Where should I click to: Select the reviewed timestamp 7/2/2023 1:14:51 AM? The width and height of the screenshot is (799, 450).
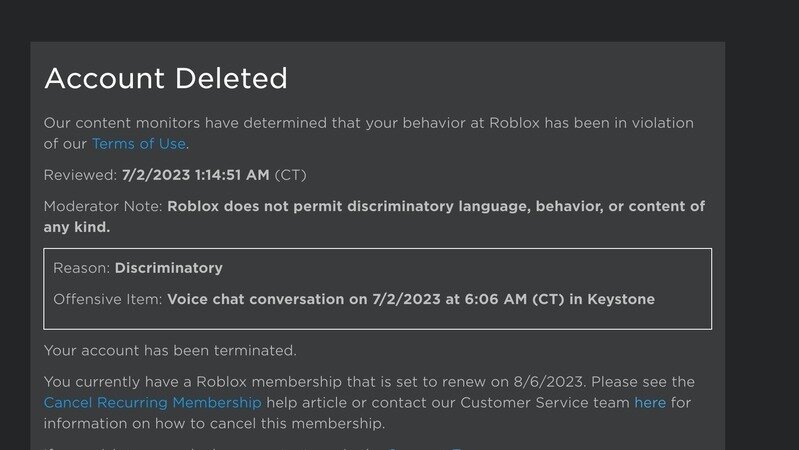pyautogui.click(x=195, y=175)
